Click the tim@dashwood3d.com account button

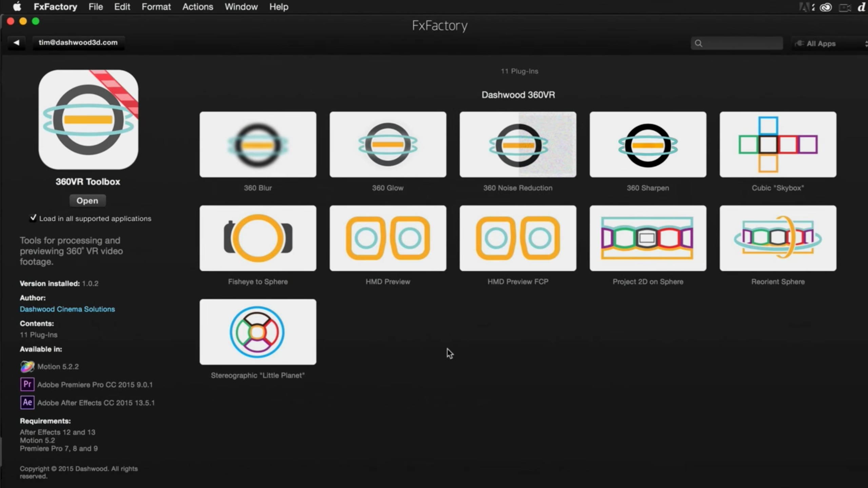tap(78, 43)
